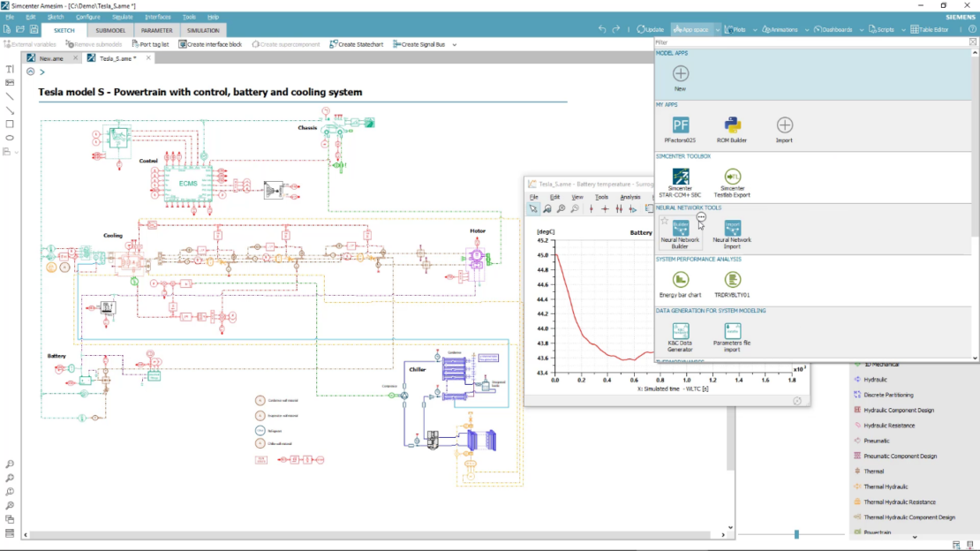Activate the selection arrow in the plot window
The height and width of the screenshot is (551, 980).
tap(532, 209)
